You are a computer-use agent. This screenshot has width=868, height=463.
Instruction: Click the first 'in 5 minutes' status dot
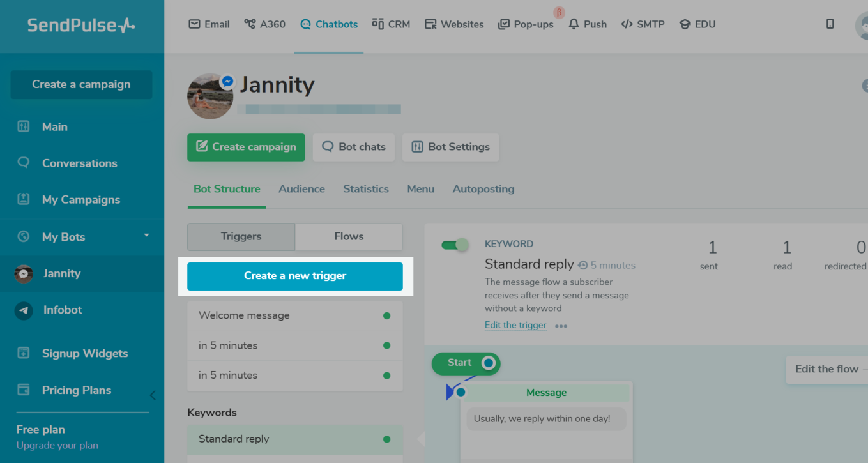(386, 345)
